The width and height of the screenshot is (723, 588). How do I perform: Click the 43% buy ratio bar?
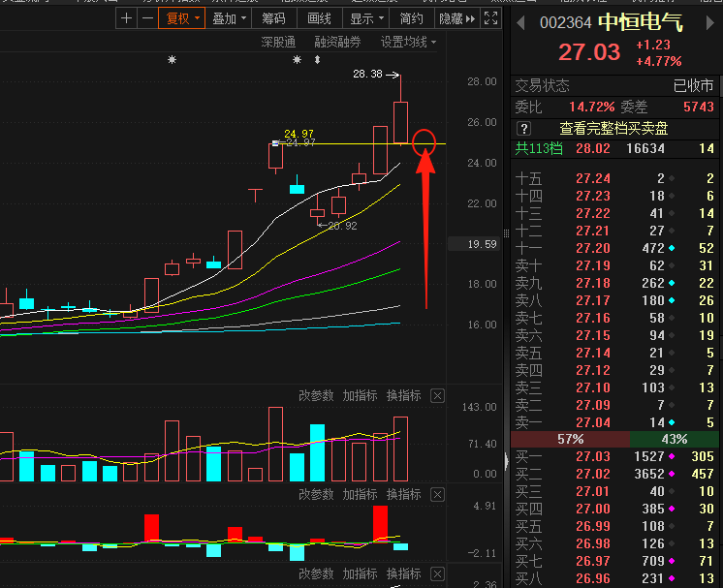click(x=675, y=439)
